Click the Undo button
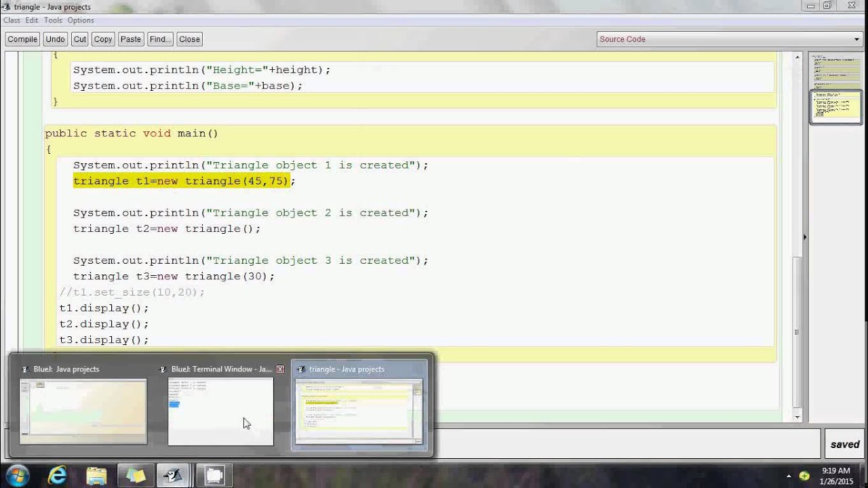Screen dimensions: 868x488 [55, 39]
